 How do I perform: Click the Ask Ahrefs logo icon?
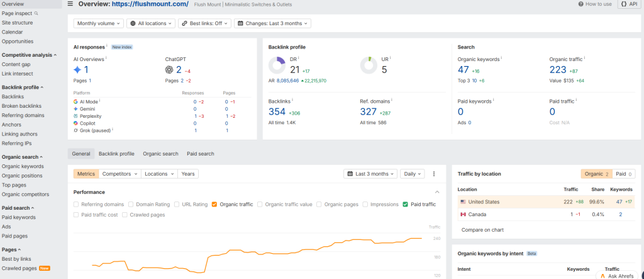click(x=602, y=276)
